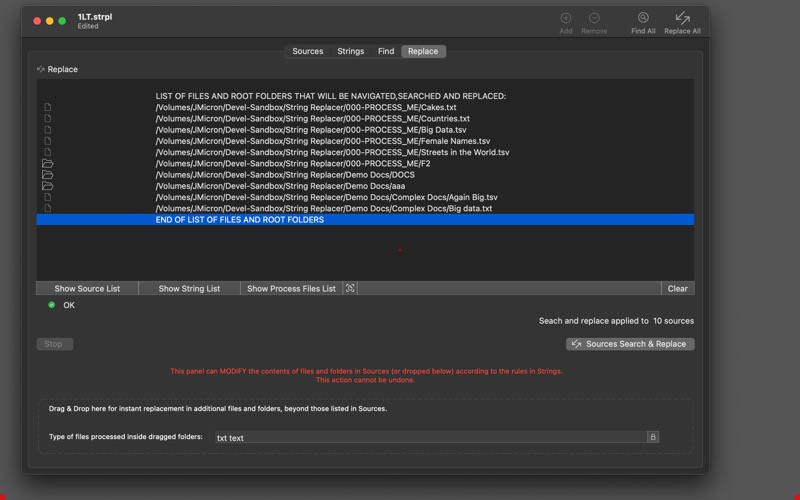Image resolution: width=800 pixels, height=500 pixels.
Task: Select the Complex Docs/Again Big.tsv row
Action: 365,197
